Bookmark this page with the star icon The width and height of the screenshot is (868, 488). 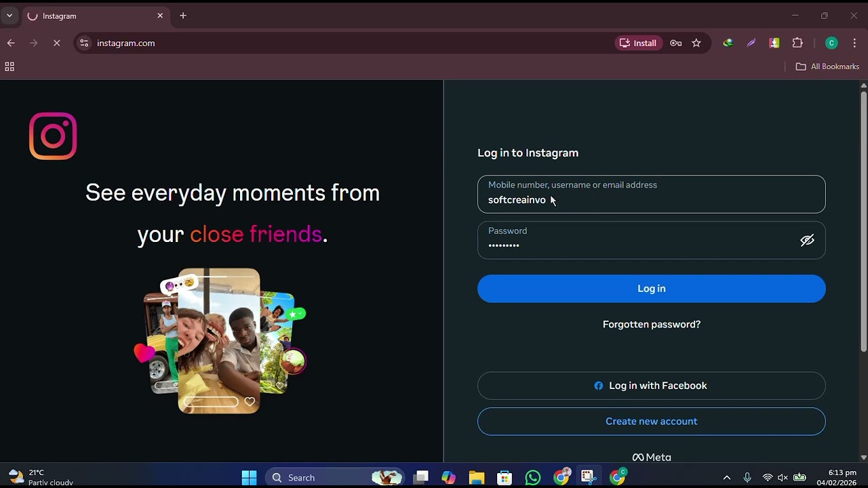click(696, 43)
